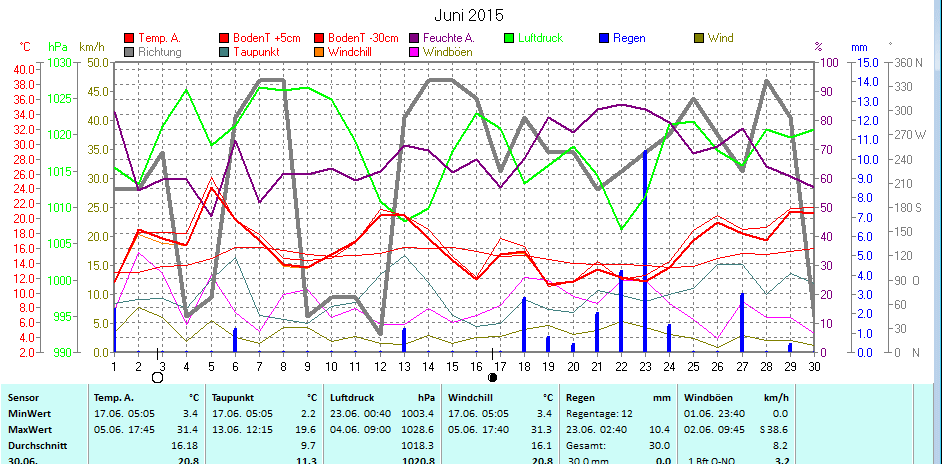Click the teal Taupunkt legend swatch
The height and width of the screenshot is (464, 942).
click(224, 52)
